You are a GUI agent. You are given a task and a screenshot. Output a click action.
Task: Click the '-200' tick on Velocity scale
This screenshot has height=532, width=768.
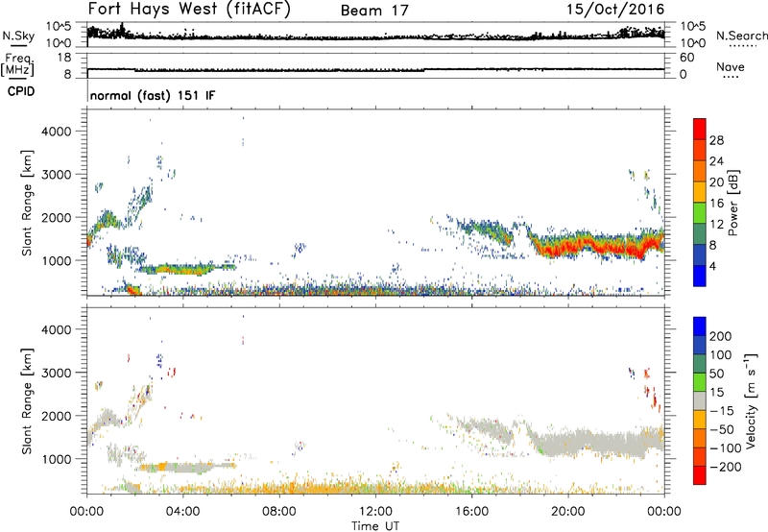(726, 467)
